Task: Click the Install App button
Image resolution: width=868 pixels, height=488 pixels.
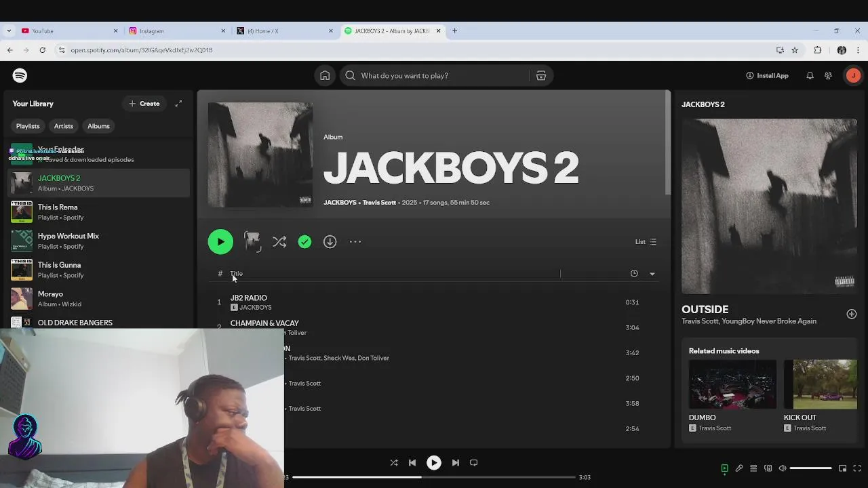Action: click(x=767, y=75)
